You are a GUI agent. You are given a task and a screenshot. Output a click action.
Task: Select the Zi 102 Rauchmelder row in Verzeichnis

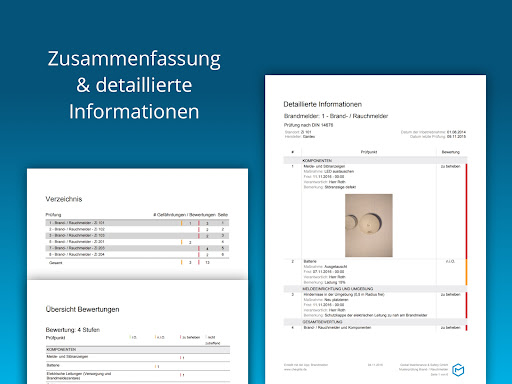[137, 229]
